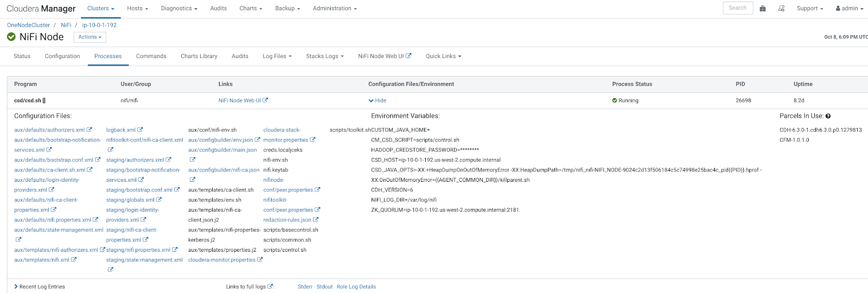Open external icon after staging/authorizers.xml
This screenshot has width=868, height=293.
pyautogui.click(x=169, y=160)
